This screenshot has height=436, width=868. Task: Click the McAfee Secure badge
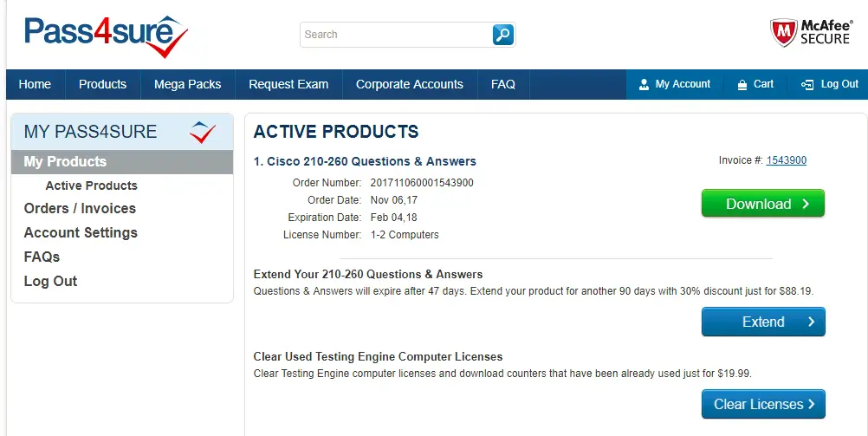coord(810,33)
